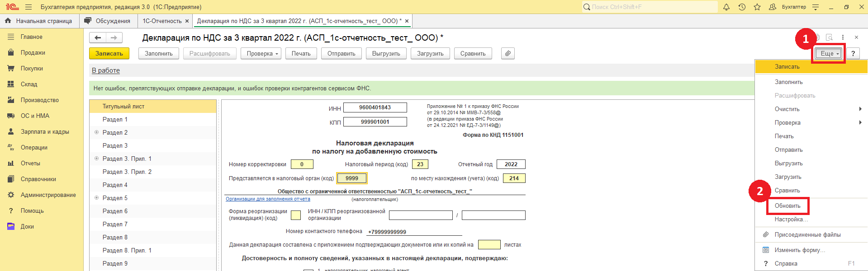Viewport: 868px width, 271px height.
Task: Expand Раздел 5 in sections tree
Action: (x=96, y=198)
